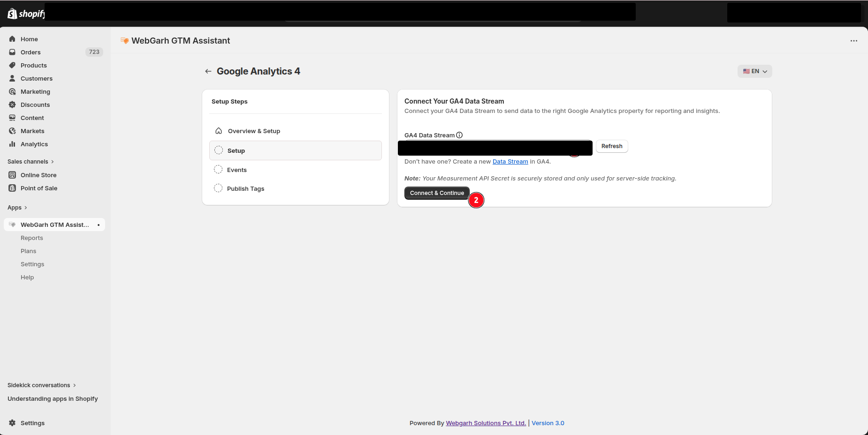Click the back arrow beside Google Analytics 4
868x435 pixels.
point(208,71)
